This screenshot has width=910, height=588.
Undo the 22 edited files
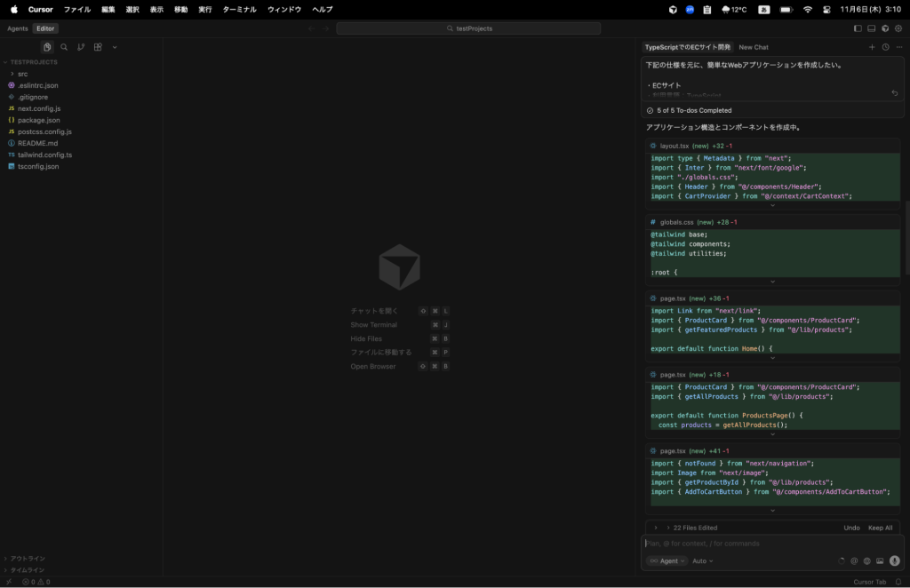click(852, 527)
